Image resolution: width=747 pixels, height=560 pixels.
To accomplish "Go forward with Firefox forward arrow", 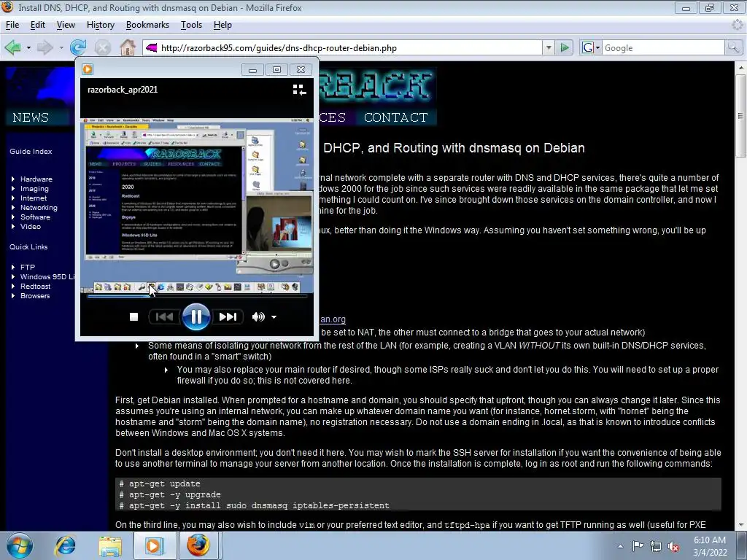I will point(44,47).
